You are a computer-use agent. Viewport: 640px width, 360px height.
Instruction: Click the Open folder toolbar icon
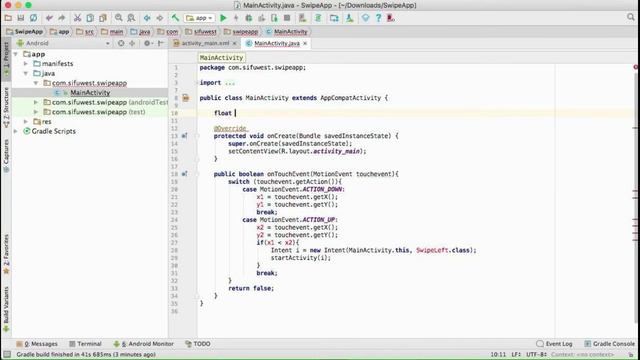click(8, 18)
